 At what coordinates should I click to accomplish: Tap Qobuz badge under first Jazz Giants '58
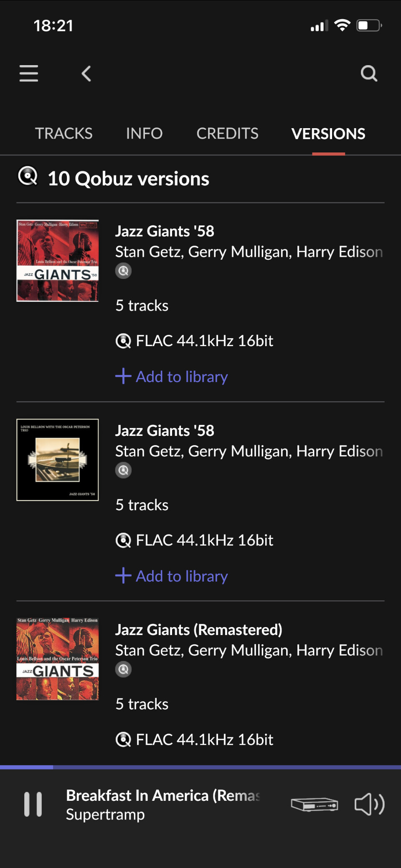pyautogui.click(x=123, y=271)
